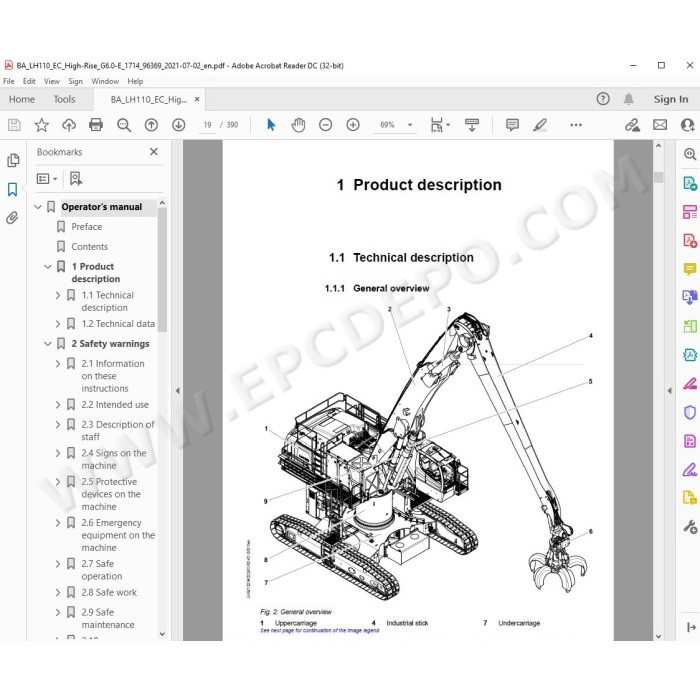This screenshot has height=700, width=700.
Task: Open the fit page options tool
Action: tap(440, 125)
